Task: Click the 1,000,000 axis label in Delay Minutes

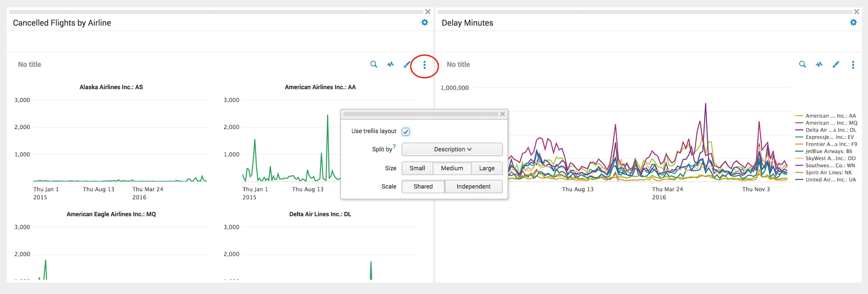Action: [x=455, y=88]
